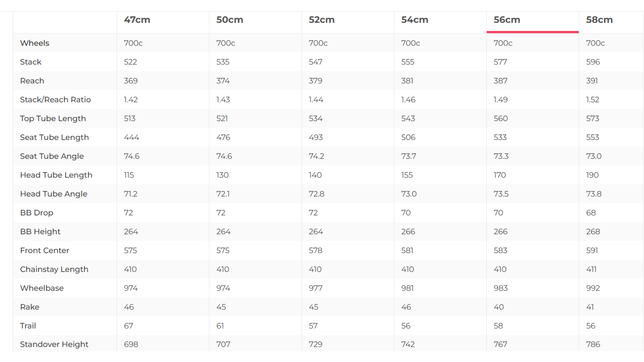The image size is (644, 362).
Task: Click the 56cm Stack value 577
Action: [x=500, y=62]
